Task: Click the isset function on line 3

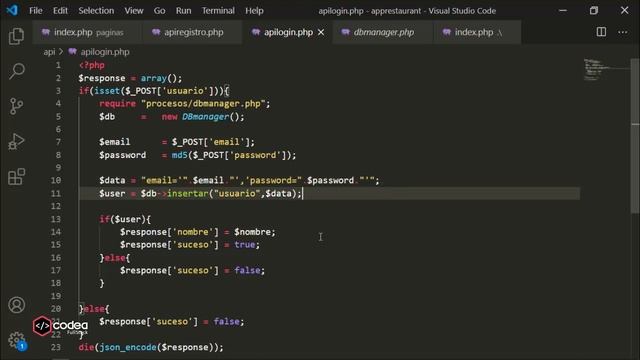Action: click(107, 91)
